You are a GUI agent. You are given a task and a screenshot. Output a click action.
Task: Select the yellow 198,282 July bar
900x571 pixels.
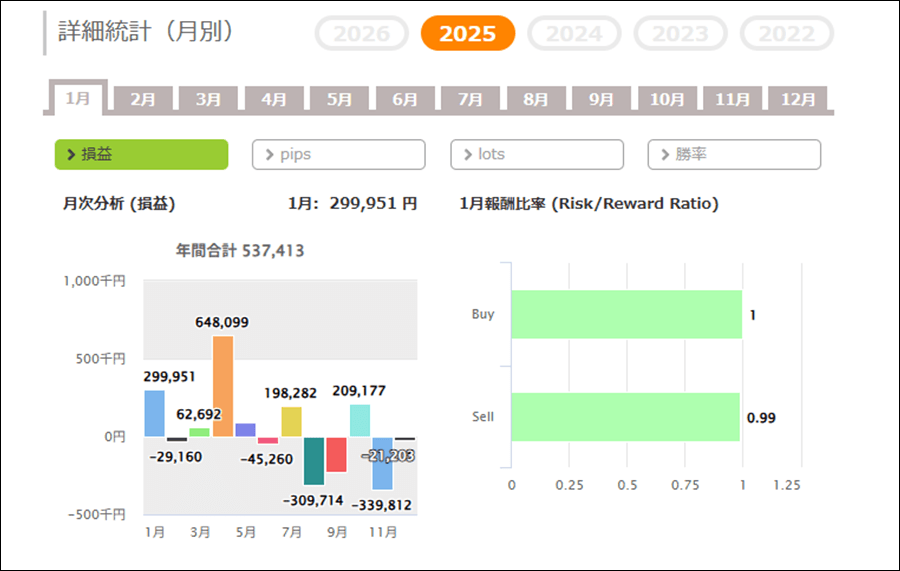pos(291,421)
